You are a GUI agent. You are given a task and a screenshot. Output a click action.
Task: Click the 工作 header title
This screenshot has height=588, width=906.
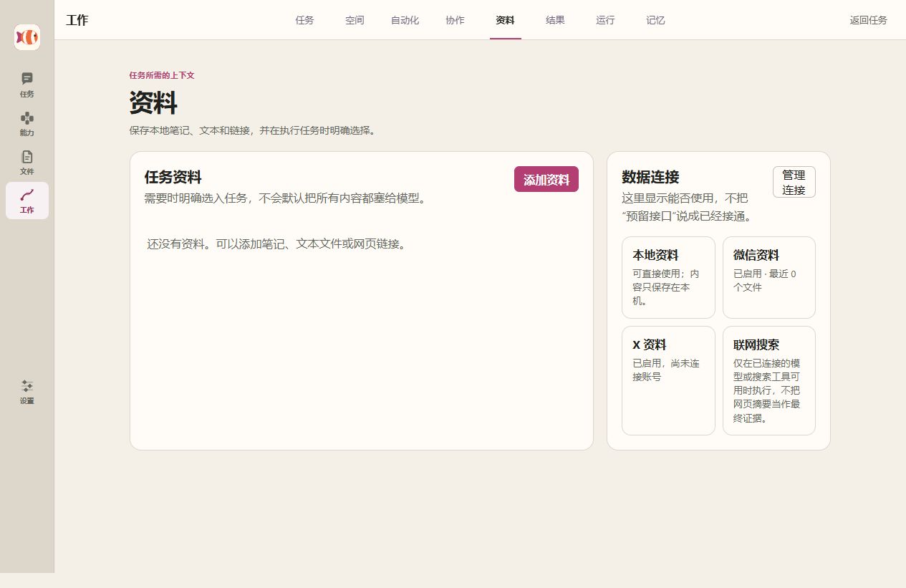click(77, 20)
